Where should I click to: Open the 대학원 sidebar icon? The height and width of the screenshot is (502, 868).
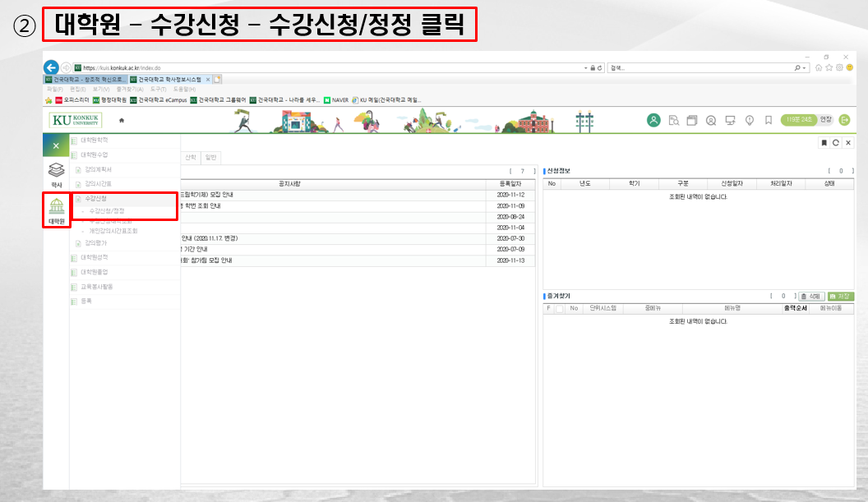(57, 210)
